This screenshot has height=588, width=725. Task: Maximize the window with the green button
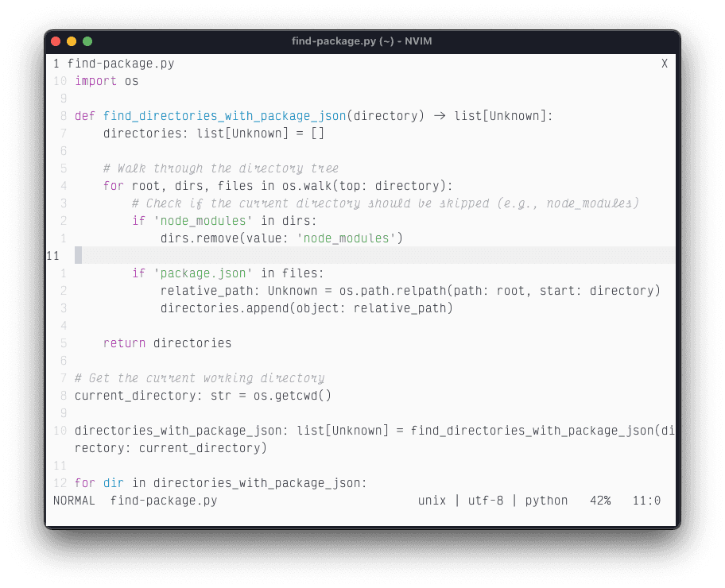point(87,41)
